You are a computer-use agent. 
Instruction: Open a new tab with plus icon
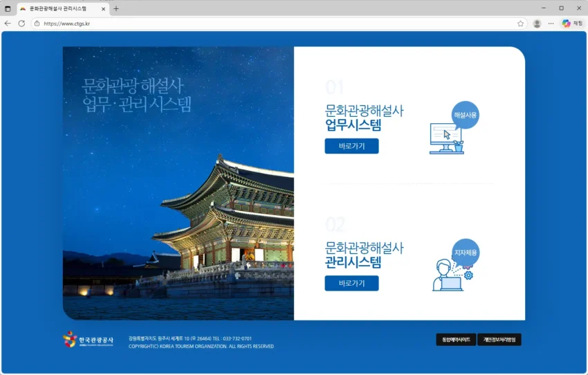[116, 8]
